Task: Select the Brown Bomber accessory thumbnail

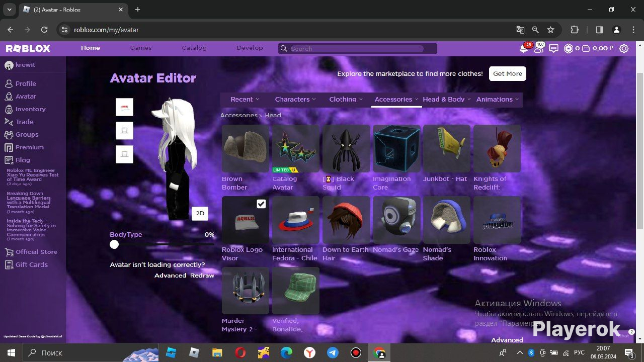Action: click(x=246, y=148)
